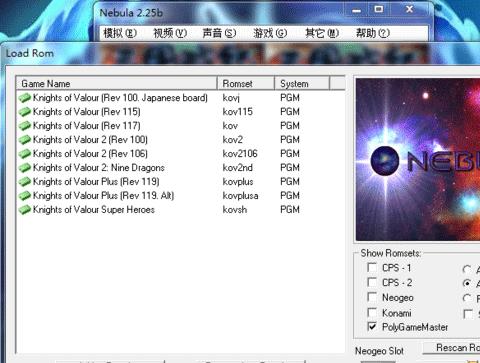
Task: Click the Knights of Valour Super Heroes icon
Action: pos(24,210)
